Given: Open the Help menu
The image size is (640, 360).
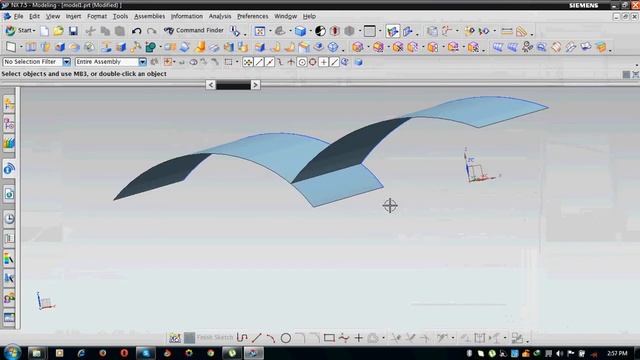Looking at the screenshot, I should click(x=309, y=16).
